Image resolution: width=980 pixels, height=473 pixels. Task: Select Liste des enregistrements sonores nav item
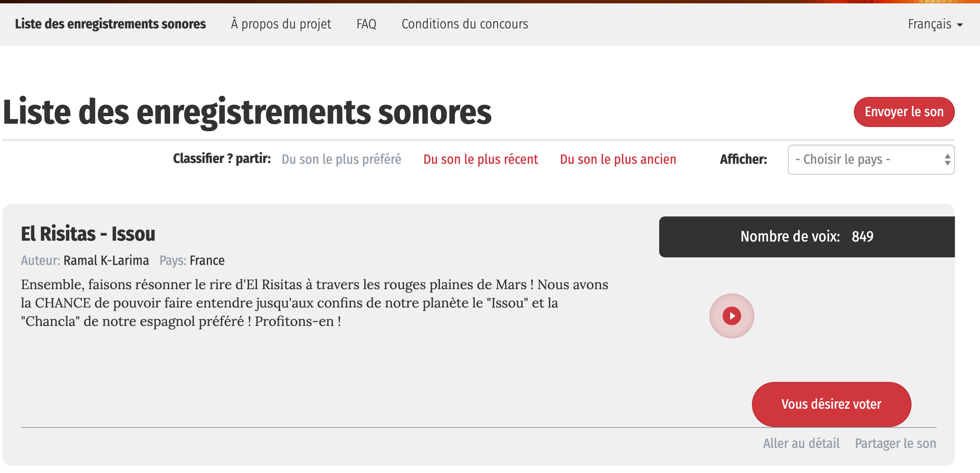(x=110, y=24)
